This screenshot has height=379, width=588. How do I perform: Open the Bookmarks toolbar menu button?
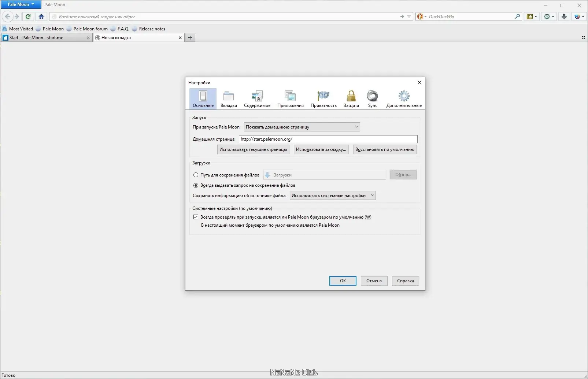[532, 16]
